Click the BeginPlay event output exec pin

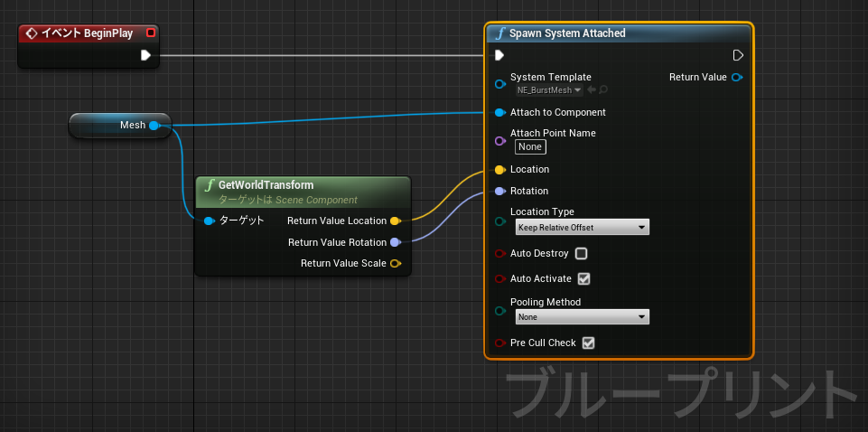(145, 55)
